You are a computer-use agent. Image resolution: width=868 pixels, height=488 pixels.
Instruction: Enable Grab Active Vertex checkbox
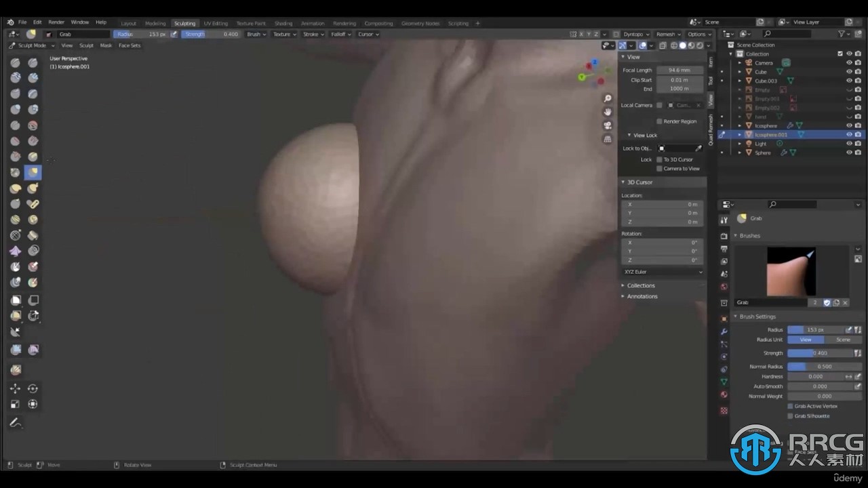coord(791,406)
